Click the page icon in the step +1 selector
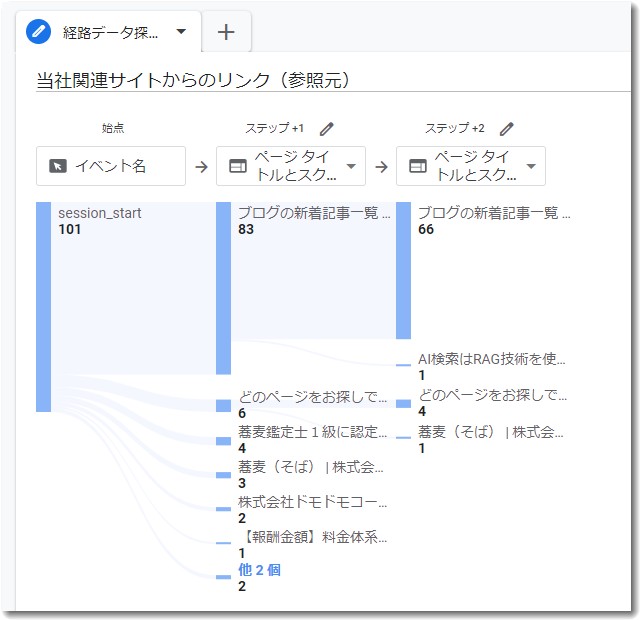The width and height of the screenshot is (640, 620). pyautogui.click(x=237, y=166)
